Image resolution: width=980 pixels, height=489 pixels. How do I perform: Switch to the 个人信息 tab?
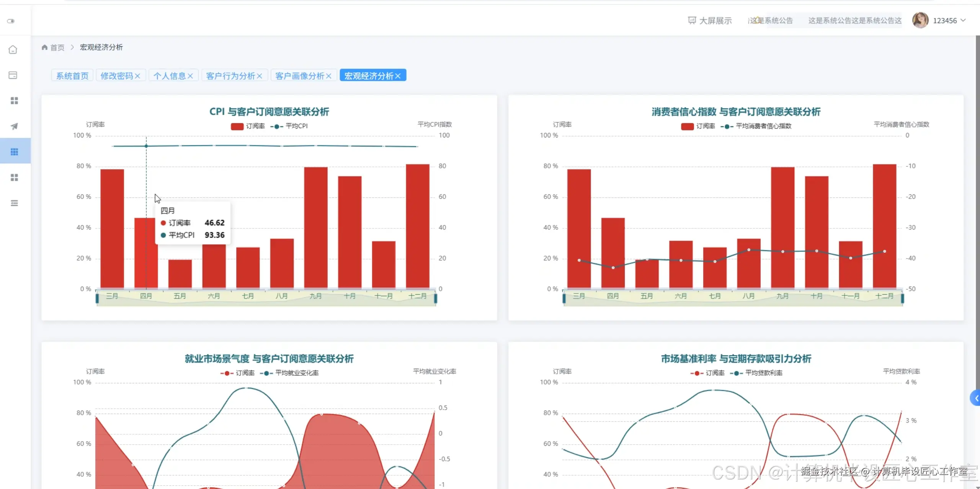169,76
